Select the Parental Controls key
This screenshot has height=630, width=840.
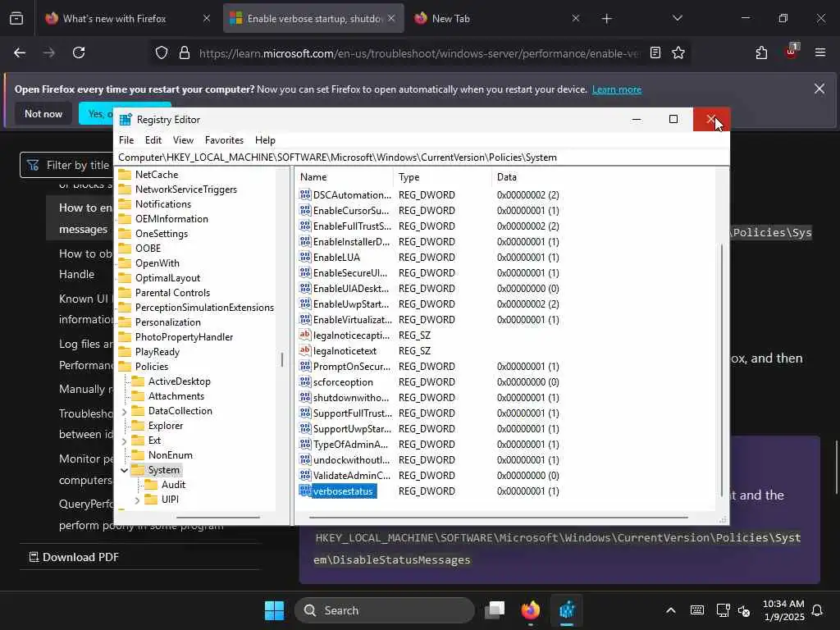click(x=172, y=293)
